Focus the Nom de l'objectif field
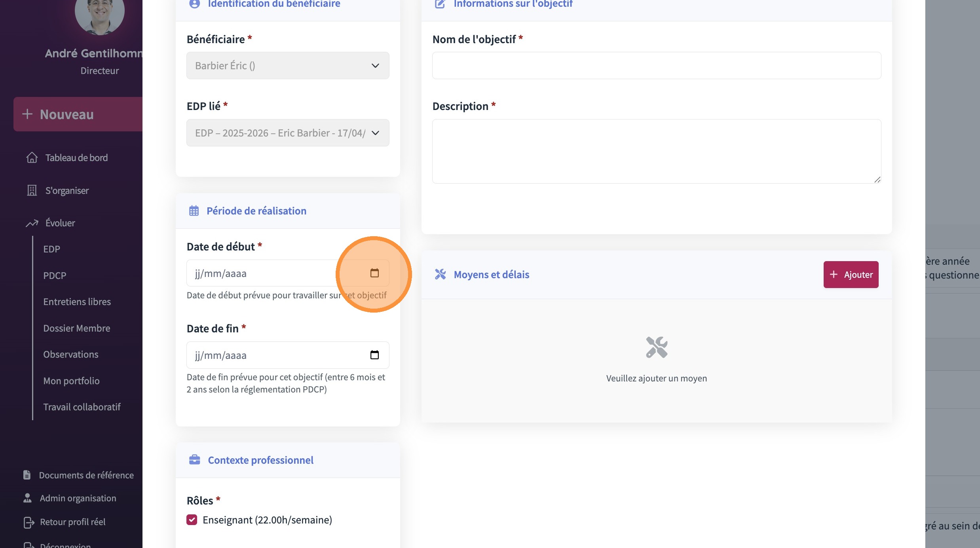 (656, 66)
